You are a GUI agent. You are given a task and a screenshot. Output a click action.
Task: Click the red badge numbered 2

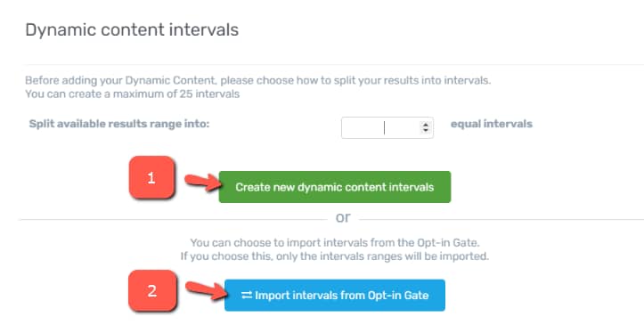tap(152, 291)
